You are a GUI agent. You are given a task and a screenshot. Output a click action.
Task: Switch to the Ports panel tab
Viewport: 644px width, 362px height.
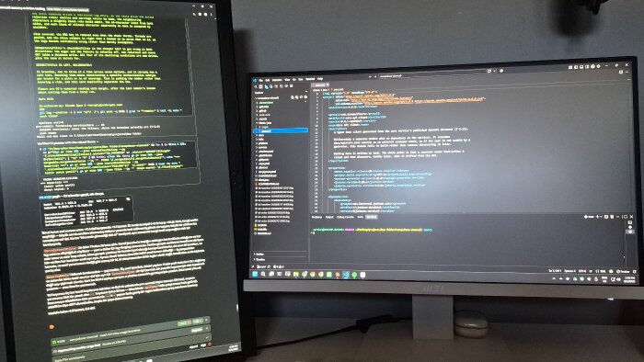tap(361, 217)
